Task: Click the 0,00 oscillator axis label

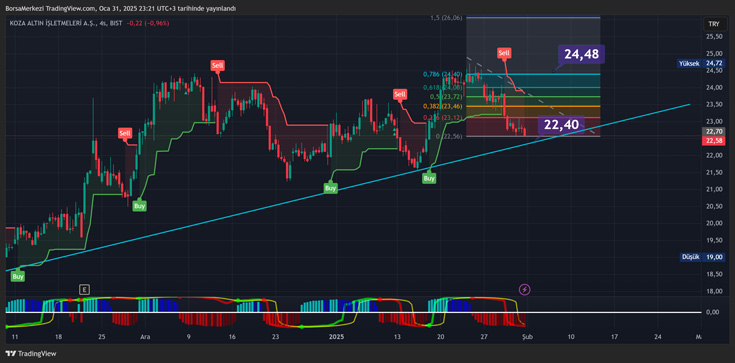Action: coord(713,312)
